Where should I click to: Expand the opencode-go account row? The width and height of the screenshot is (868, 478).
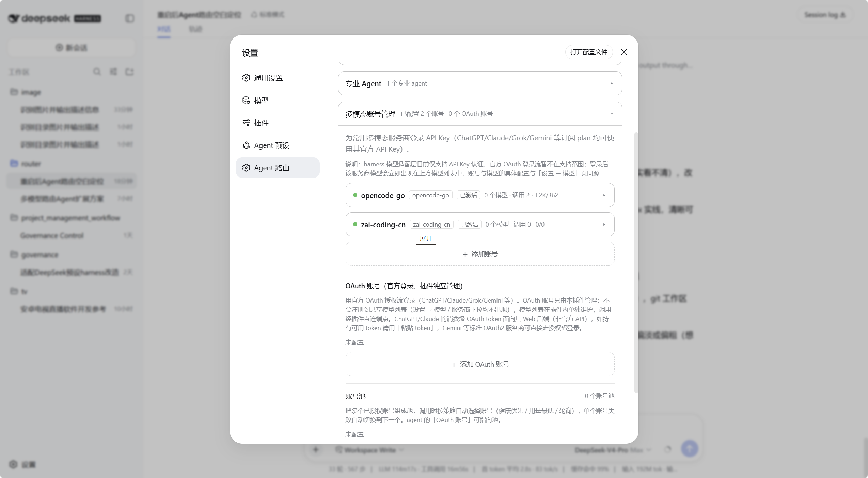pyautogui.click(x=480, y=195)
